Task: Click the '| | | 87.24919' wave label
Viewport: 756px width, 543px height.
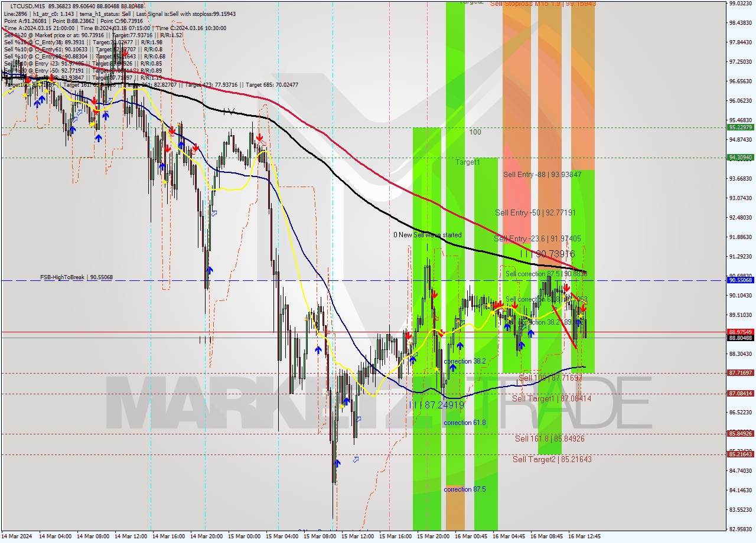Action: (436, 405)
